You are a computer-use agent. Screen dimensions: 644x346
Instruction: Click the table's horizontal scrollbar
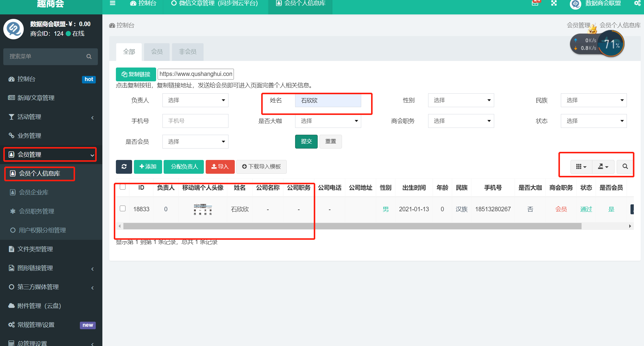(x=352, y=226)
